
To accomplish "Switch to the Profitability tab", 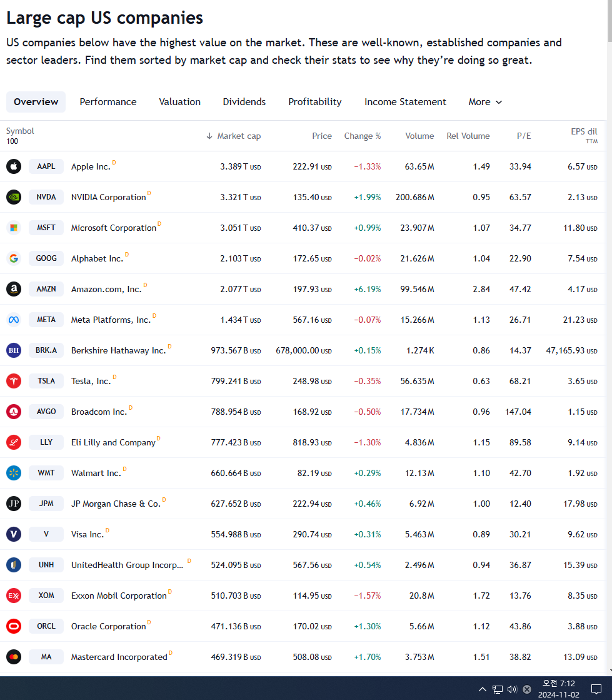I will [315, 102].
